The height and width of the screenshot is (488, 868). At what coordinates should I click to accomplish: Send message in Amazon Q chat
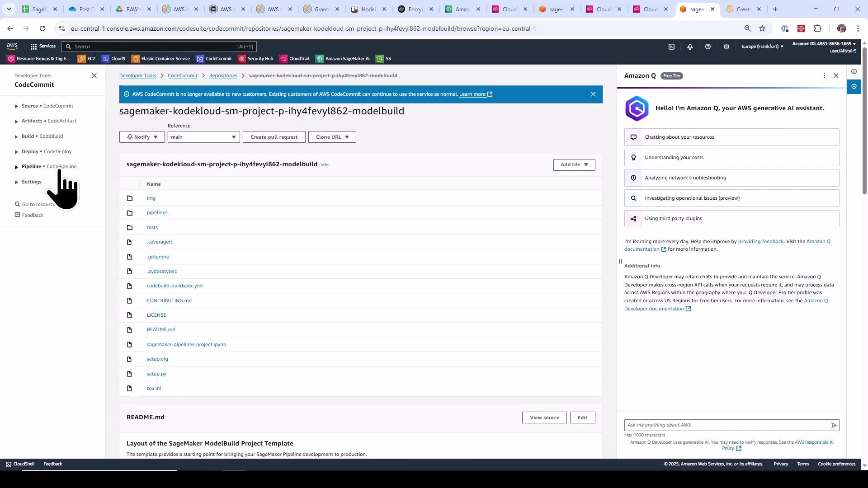tap(834, 425)
